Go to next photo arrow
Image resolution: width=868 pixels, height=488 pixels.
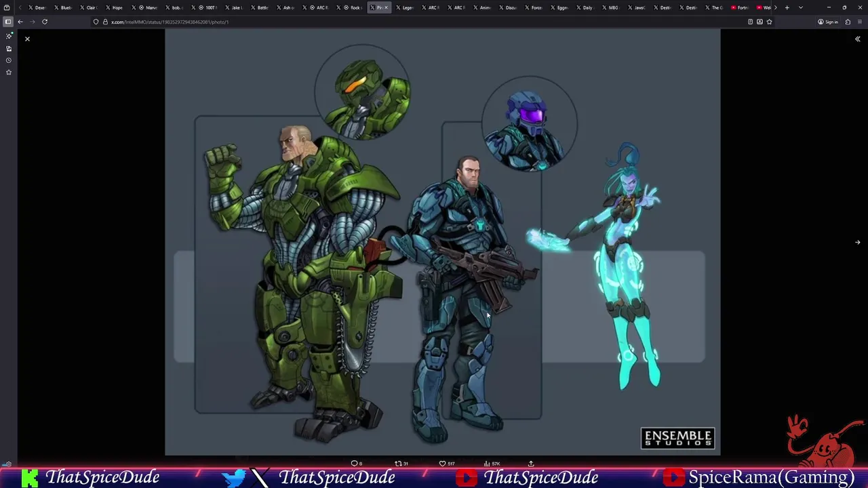pyautogui.click(x=857, y=242)
